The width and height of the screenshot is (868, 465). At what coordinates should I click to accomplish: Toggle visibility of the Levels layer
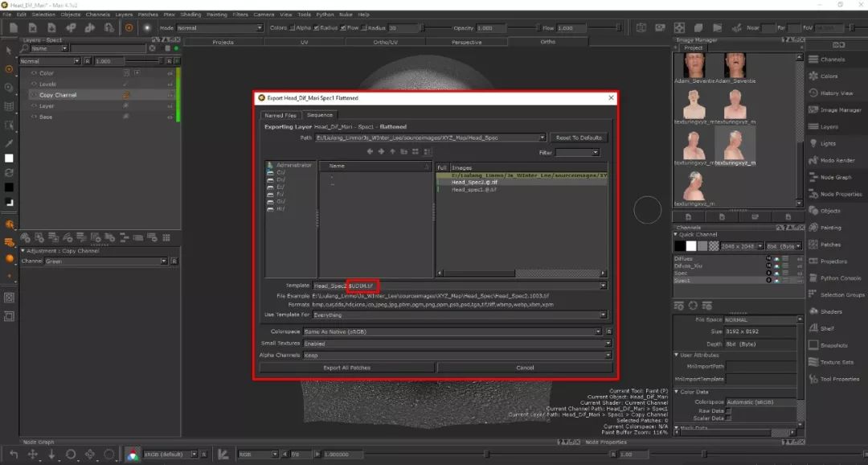pyautogui.click(x=34, y=84)
